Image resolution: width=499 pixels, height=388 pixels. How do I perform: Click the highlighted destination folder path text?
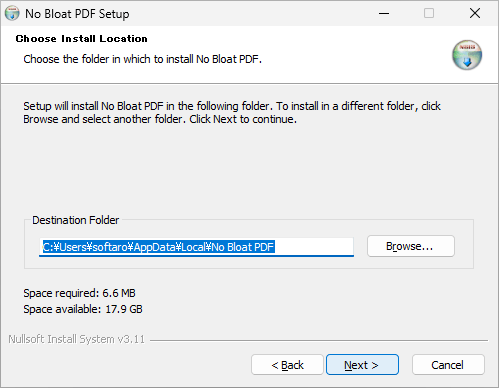[158, 247]
